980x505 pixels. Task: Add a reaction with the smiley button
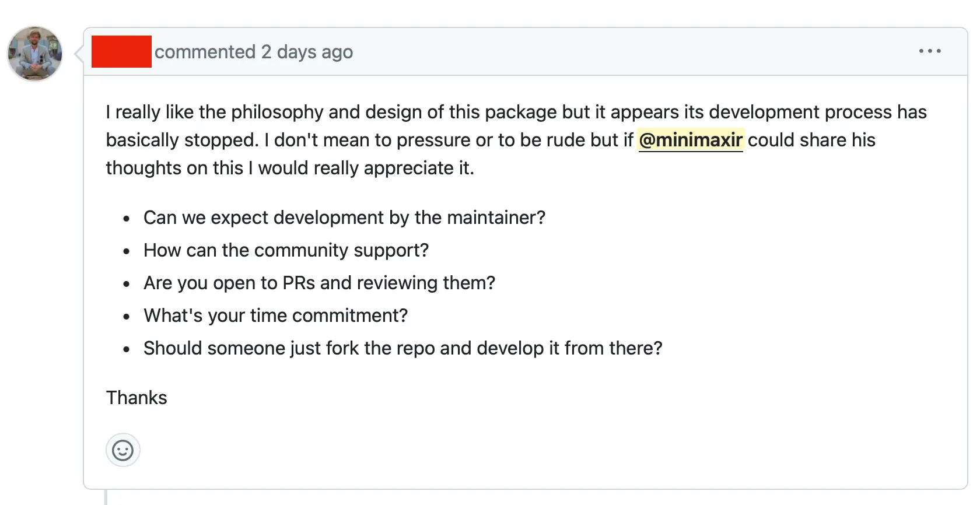click(123, 450)
